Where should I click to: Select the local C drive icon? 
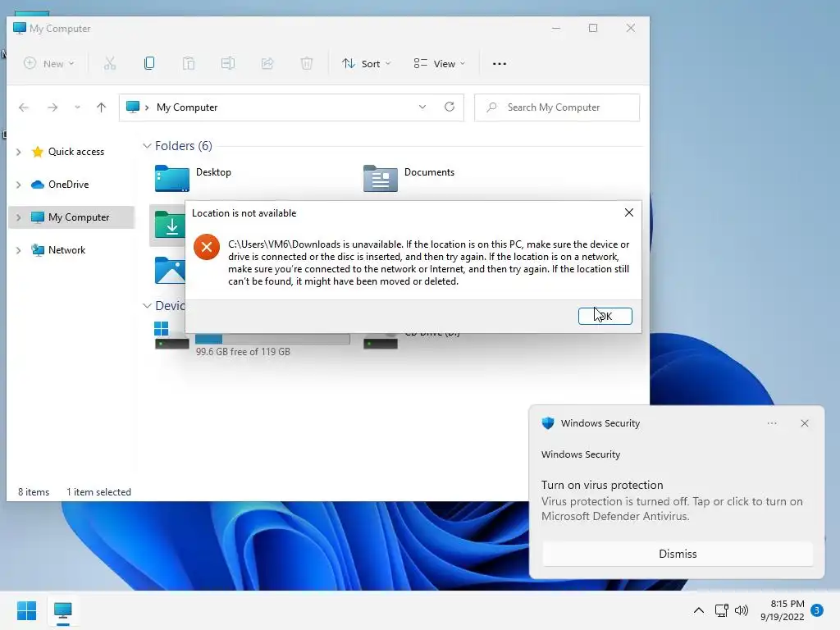click(171, 336)
